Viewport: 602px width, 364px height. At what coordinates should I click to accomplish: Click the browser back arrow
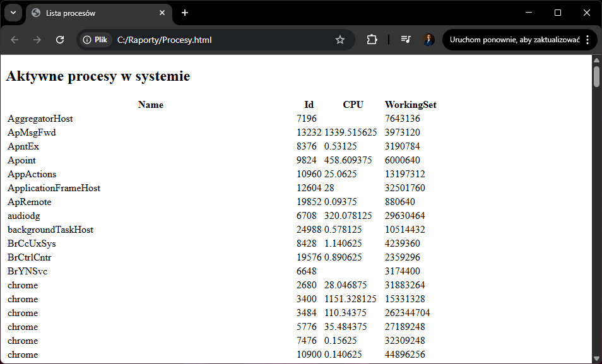15,40
